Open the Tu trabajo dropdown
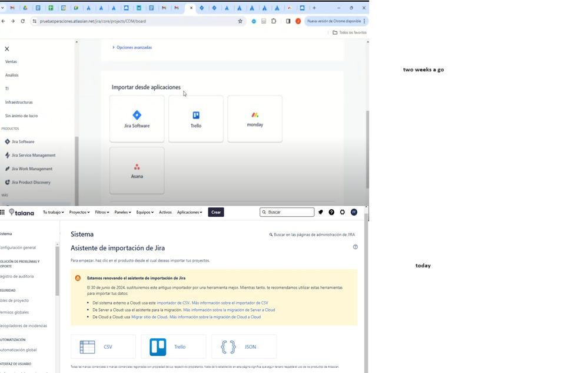Image resolution: width=588 pixels, height=373 pixels. point(53,212)
